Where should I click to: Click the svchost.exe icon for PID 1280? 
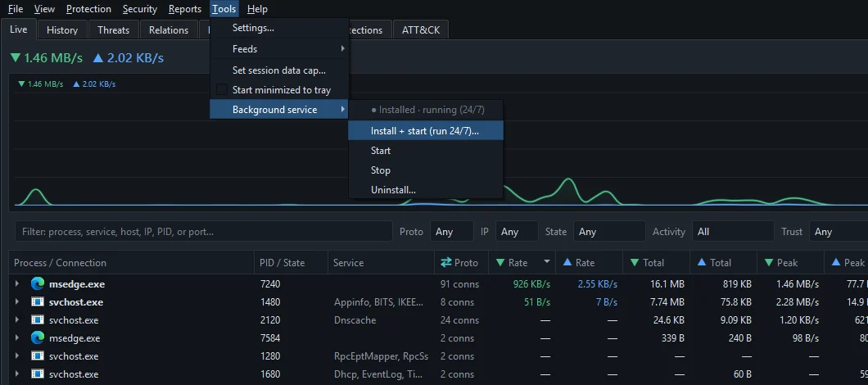[38, 356]
